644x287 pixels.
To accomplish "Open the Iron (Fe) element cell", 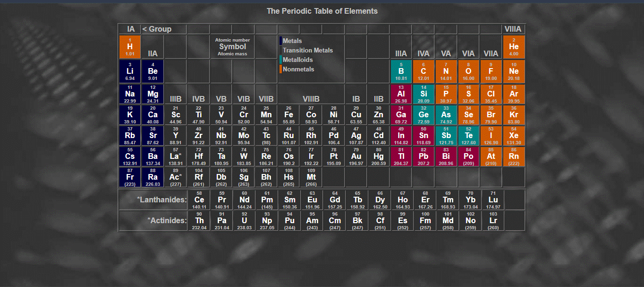I will pos(288,115).
